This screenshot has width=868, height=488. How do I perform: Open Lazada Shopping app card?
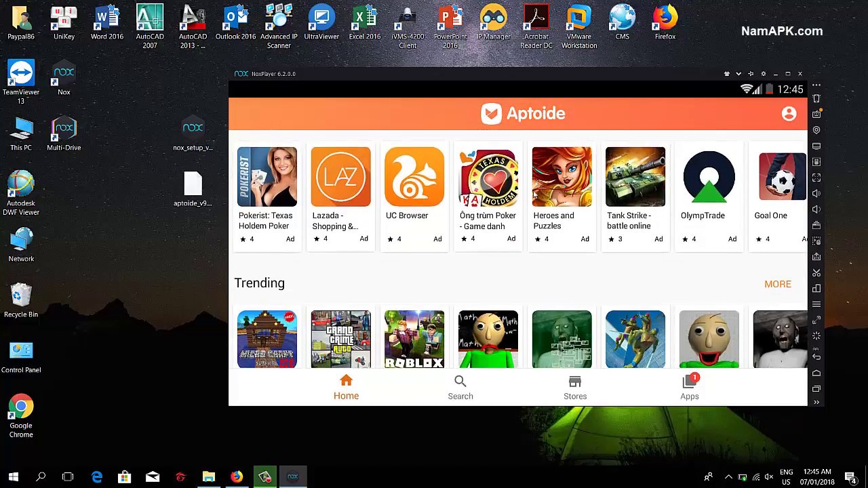pos(340,196)
